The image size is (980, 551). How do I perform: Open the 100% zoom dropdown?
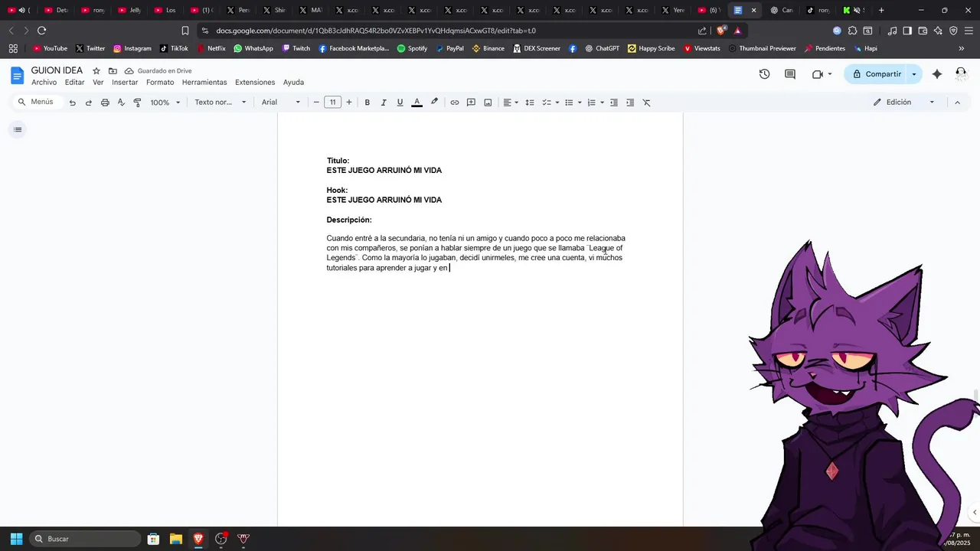tap(165, 103)
